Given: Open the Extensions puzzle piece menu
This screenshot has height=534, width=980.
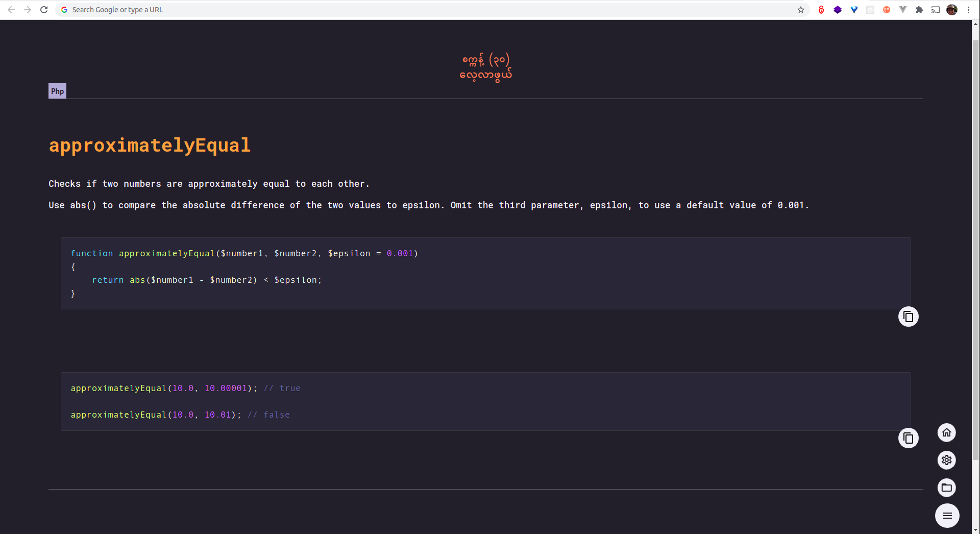Looking at the screenshot, I should [x=919, y=10].
